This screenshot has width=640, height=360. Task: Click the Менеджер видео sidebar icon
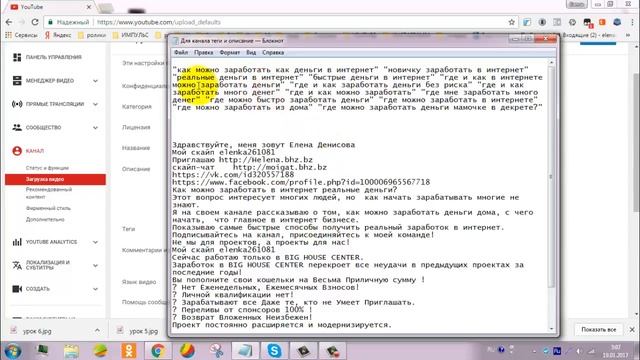point(17,80)
